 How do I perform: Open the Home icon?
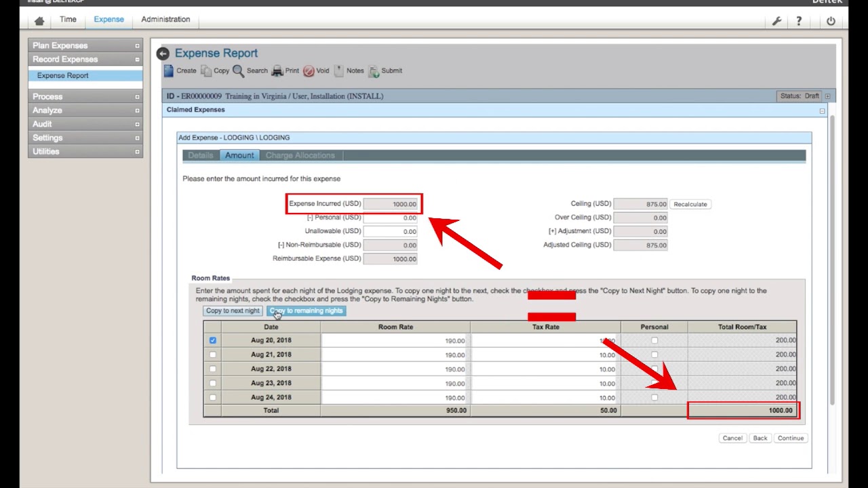tap(39, 21)
